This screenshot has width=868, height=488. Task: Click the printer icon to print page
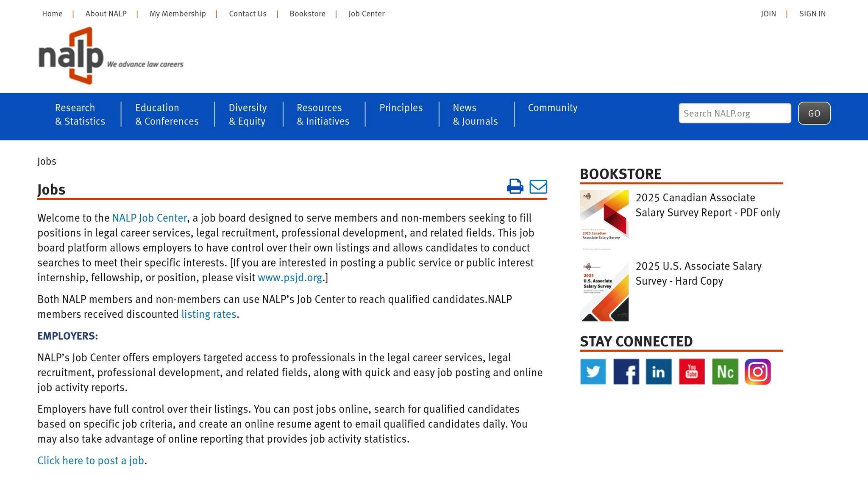coord(515,186)
